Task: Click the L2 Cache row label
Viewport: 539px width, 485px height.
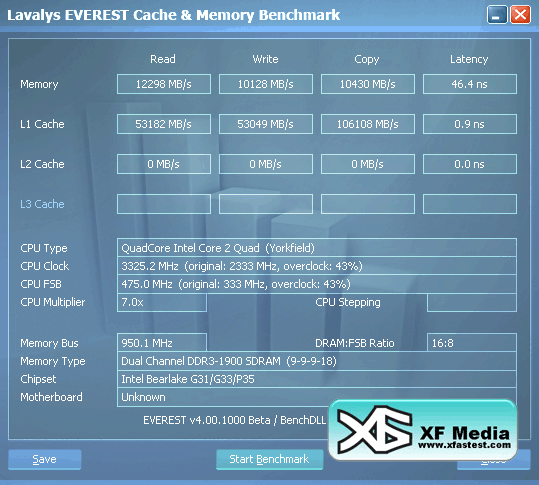Action: point(42,164)
